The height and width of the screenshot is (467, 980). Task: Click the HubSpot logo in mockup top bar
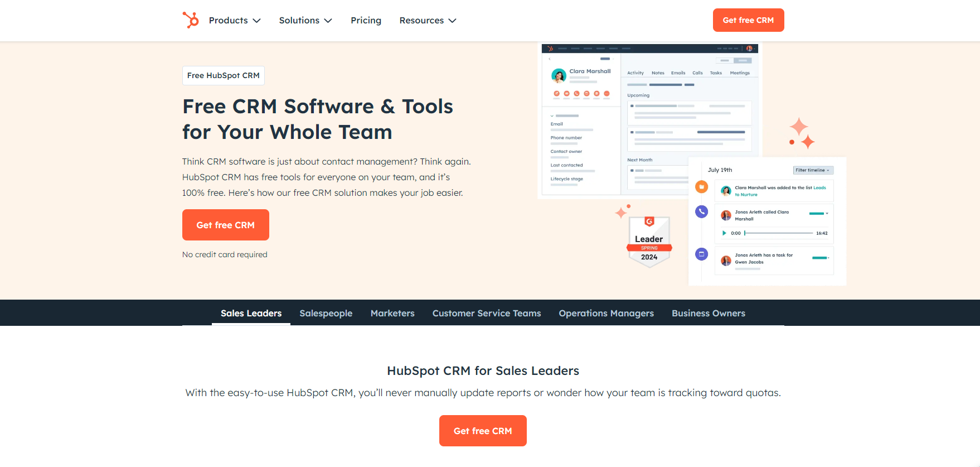[x=550, y=49]
